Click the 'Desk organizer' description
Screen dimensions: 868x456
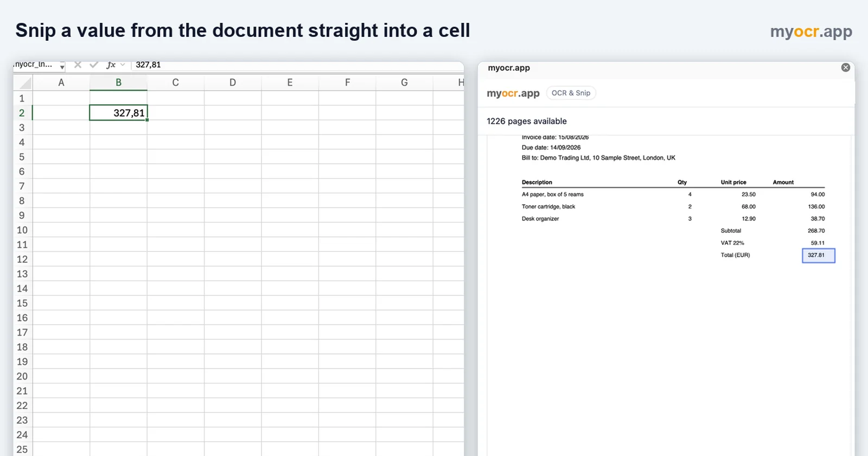540,219
